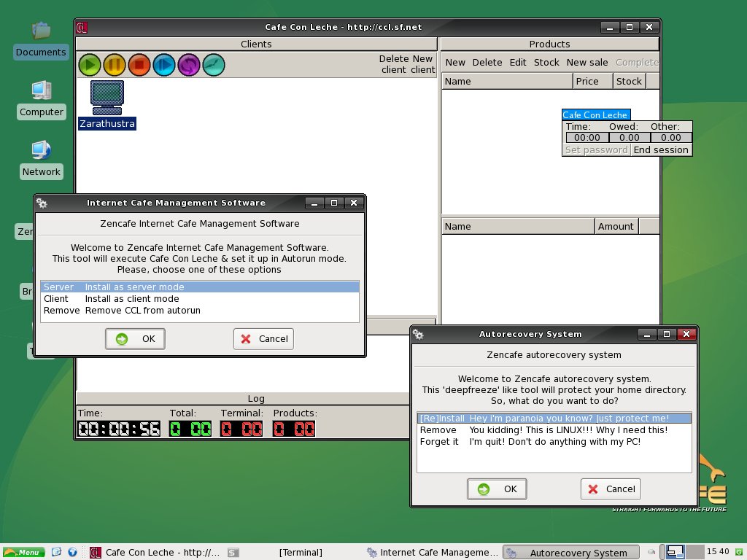Switch to Autorecovery System taskbar entry
The width and height of the screenshot is (747, 560).
(571, 553)
